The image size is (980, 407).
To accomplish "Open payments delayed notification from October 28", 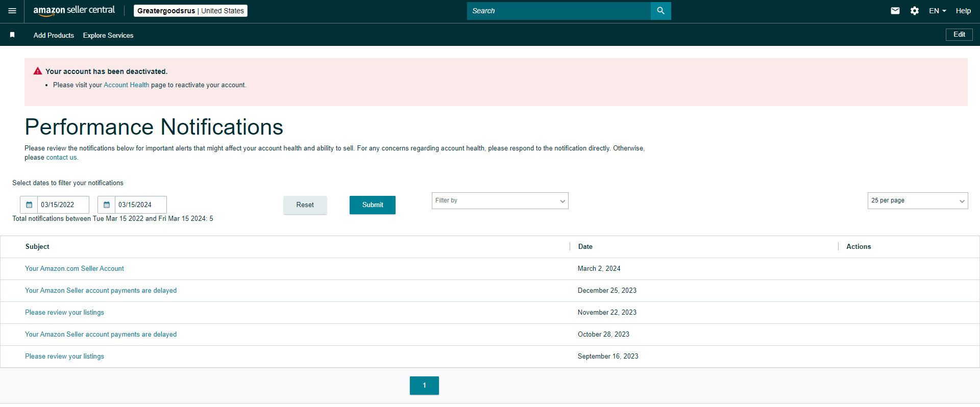I will pos(101,334).
